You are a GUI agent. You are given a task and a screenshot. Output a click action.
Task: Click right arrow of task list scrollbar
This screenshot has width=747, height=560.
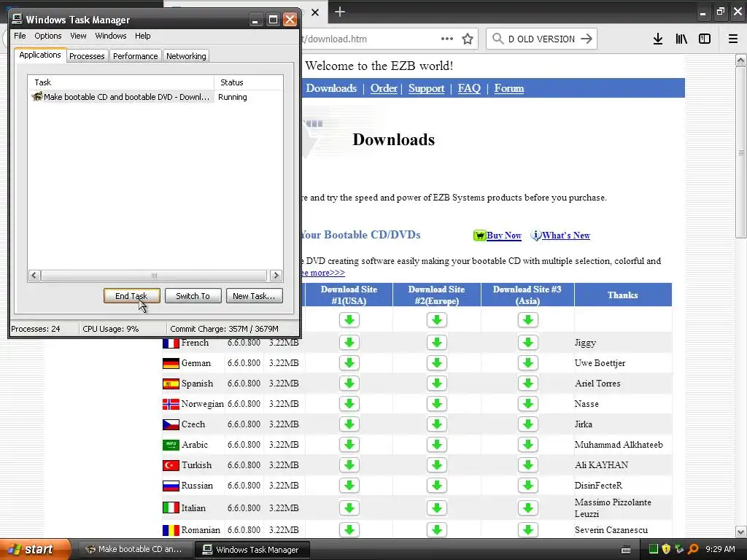tap(276, 275)
